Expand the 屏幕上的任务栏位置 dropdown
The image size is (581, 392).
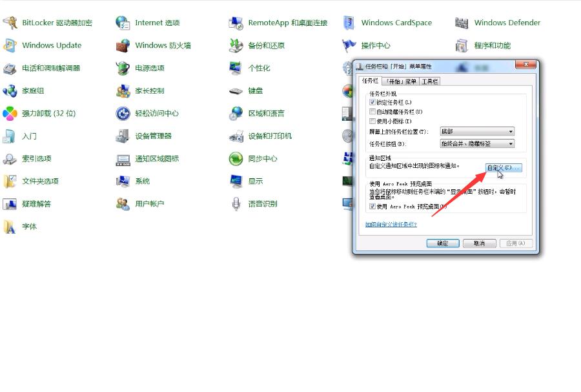(477, 132)
